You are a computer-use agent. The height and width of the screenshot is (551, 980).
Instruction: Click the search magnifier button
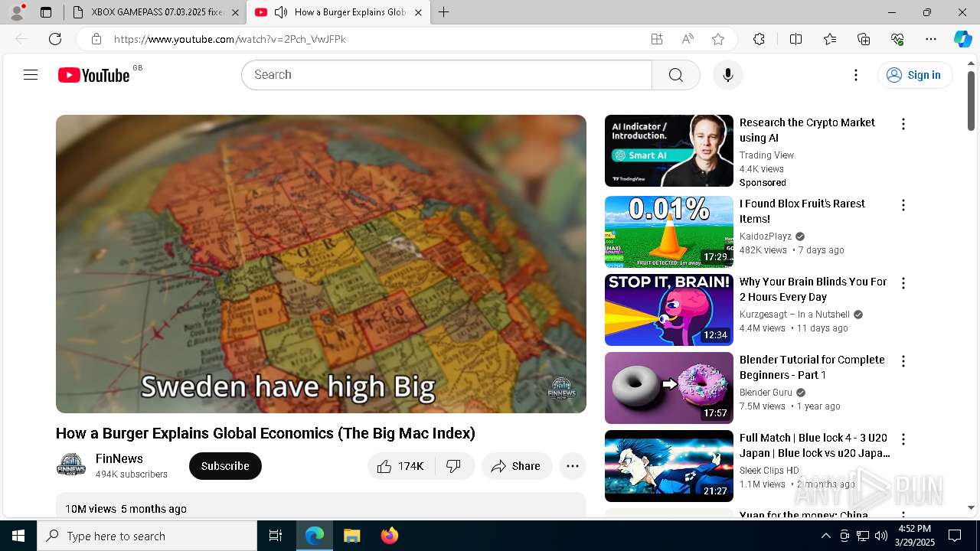pyautogui.click(x=675, y=75)
